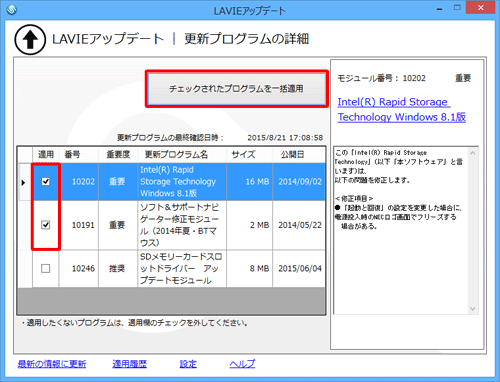Minimize the LAVIE Update window
500x382 pixels.
click(440, 8)
